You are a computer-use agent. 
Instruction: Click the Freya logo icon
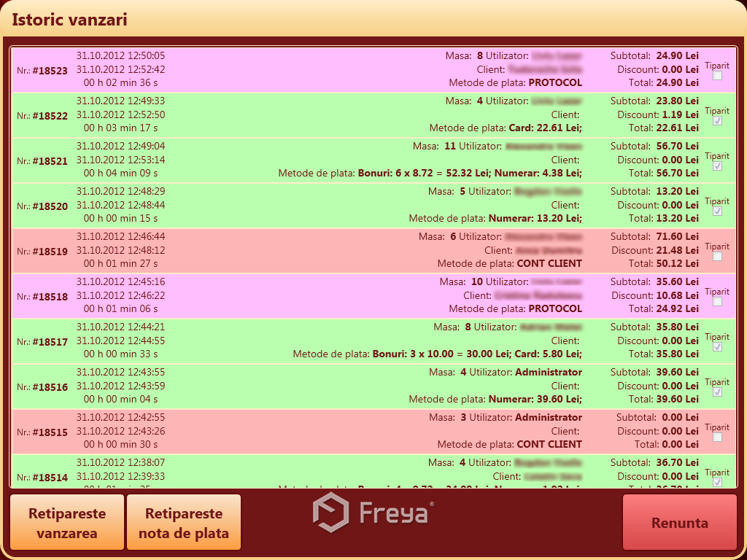pyautogui.click(x=330, y=512)
